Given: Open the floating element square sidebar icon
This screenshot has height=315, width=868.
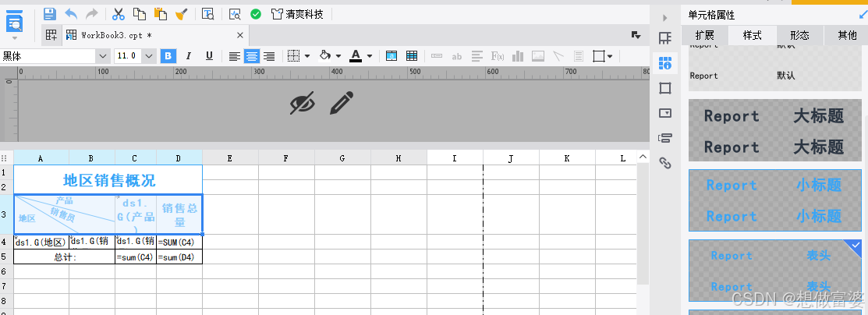Looking at the screenshot, I should pyautogui.click(x=665, y=88).
